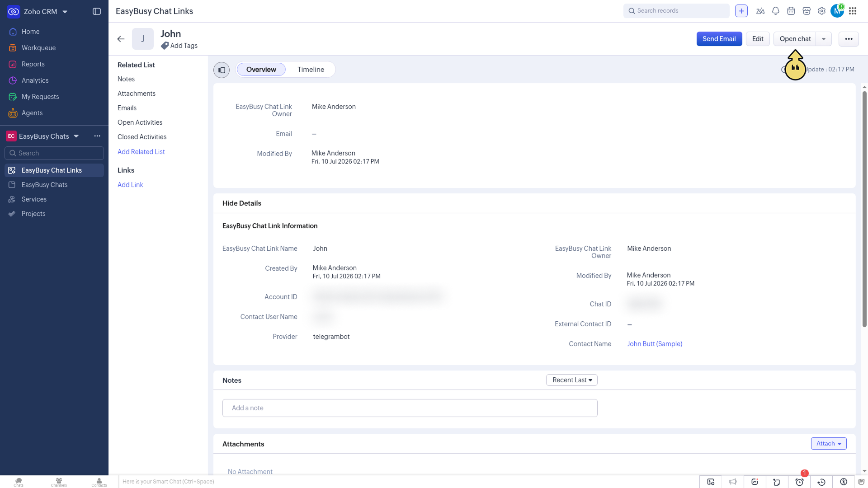868x488 pixels.
Task: Click the Edit button
Action: [x=758, y=39]
